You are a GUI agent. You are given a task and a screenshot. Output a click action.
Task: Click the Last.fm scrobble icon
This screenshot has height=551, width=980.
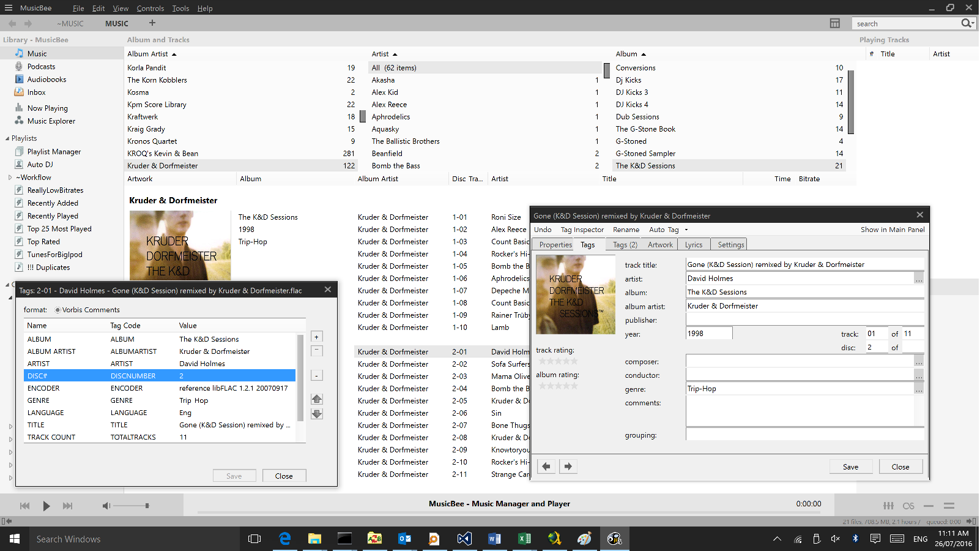[908, 506]
